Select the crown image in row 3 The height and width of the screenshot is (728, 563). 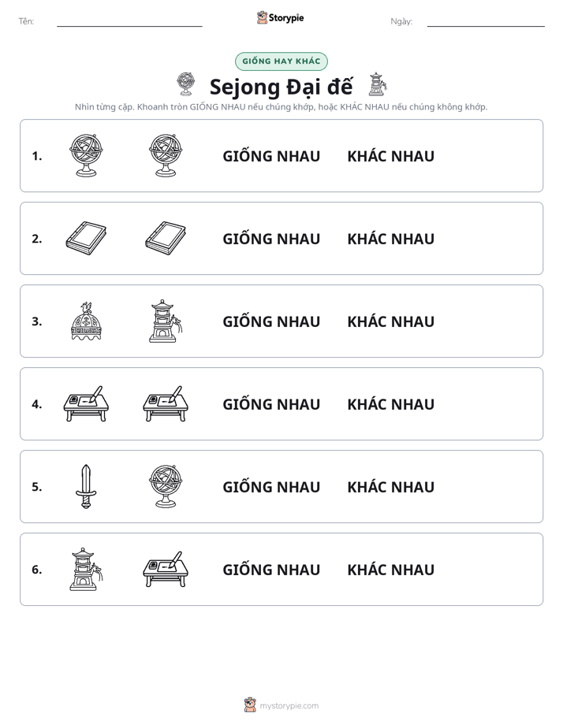point(86,321)
